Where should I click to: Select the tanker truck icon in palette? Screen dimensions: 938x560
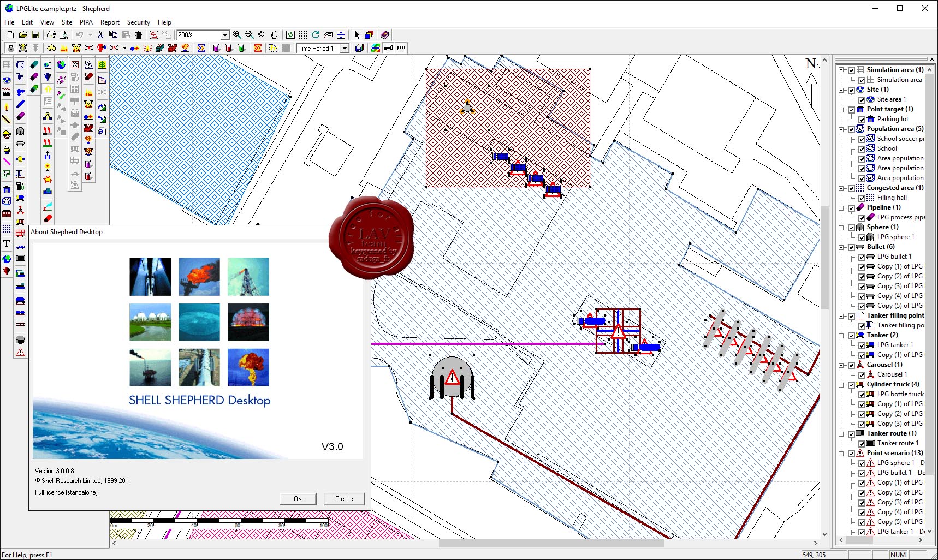click(20, 198)
